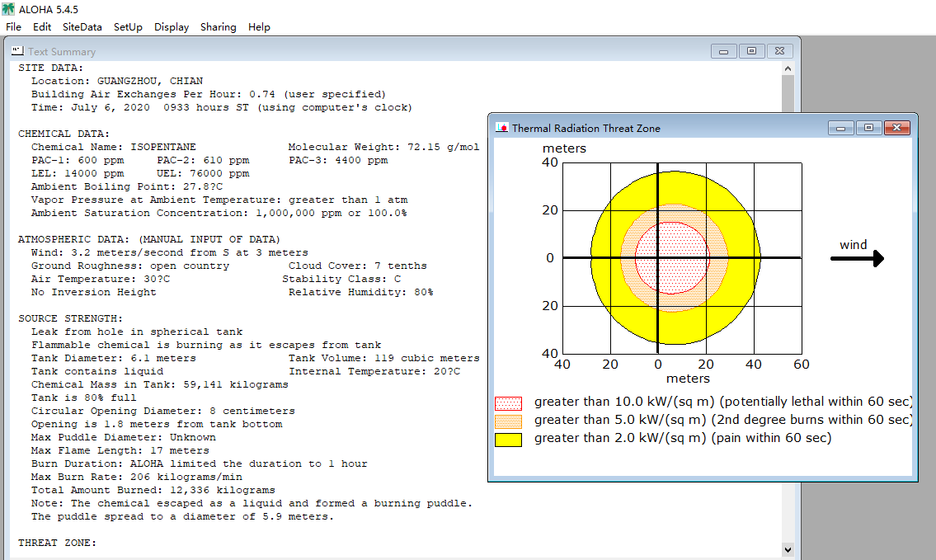Click the Thermal Radiation Threat Zone window icon

[x=501, y=128]
